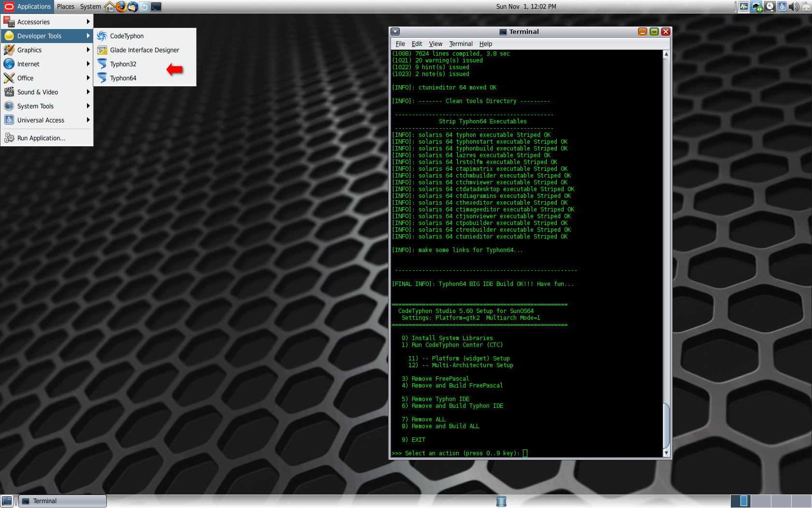Click the Typhon32 tornado icon

(x=102, y=64)
